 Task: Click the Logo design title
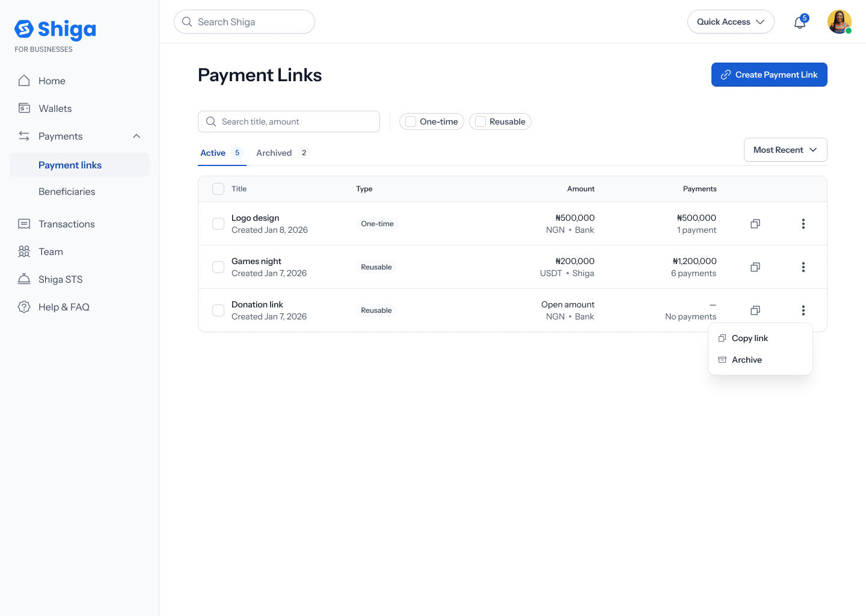255,218
